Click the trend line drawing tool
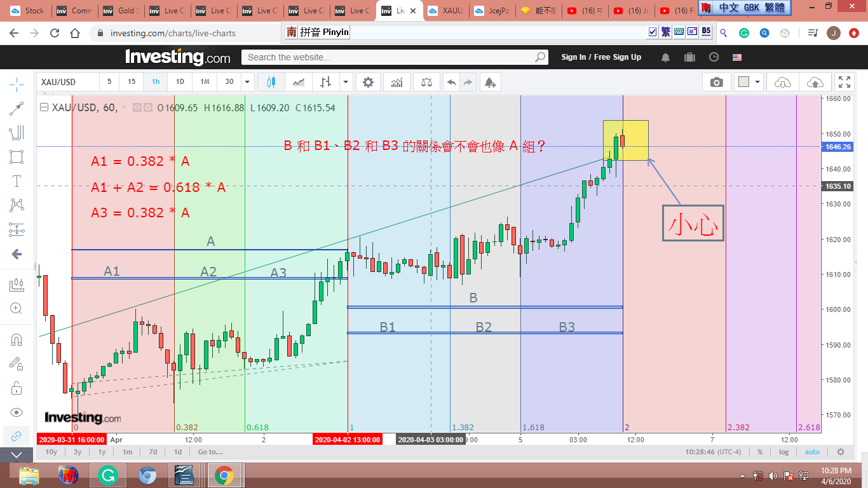 click(x=17, y=109)
